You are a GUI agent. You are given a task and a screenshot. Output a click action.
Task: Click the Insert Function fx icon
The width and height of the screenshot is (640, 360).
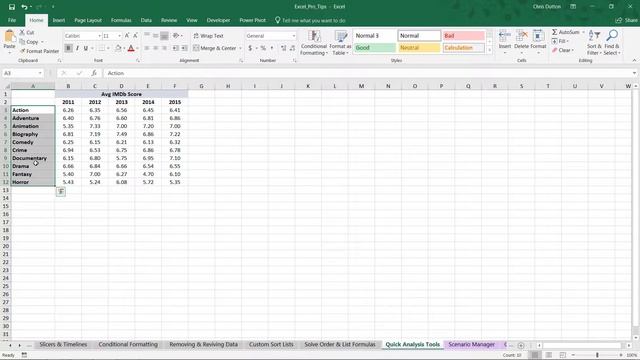point(94,73)
